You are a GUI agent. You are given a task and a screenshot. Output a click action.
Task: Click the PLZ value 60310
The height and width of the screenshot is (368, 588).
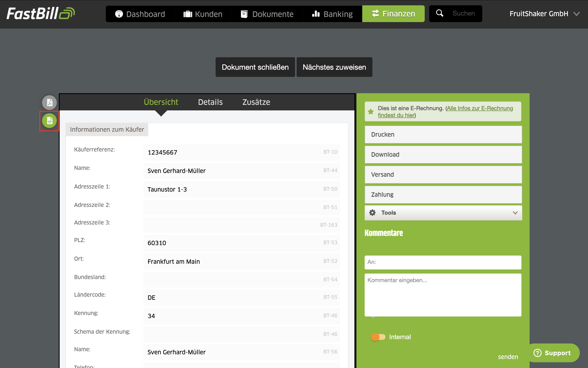(157, 243)
